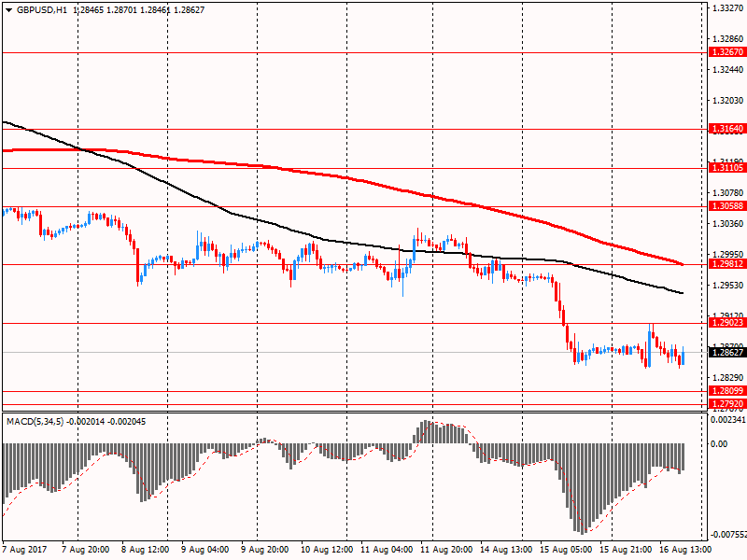Click the 1.29812 level label
The image size is (747, 560).
pyautogui.click(x=726, y=264)
